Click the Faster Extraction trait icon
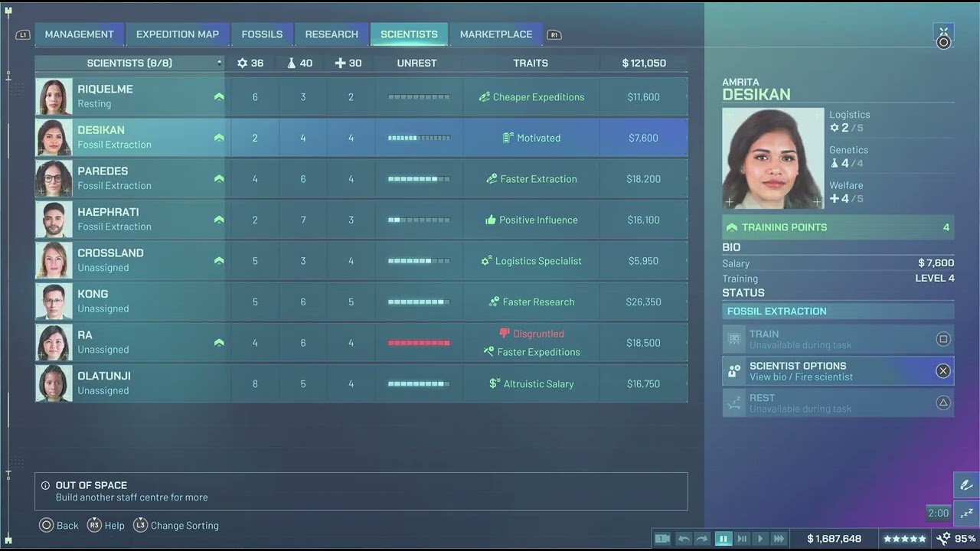 pyautogui.click(x=492, y=178)
